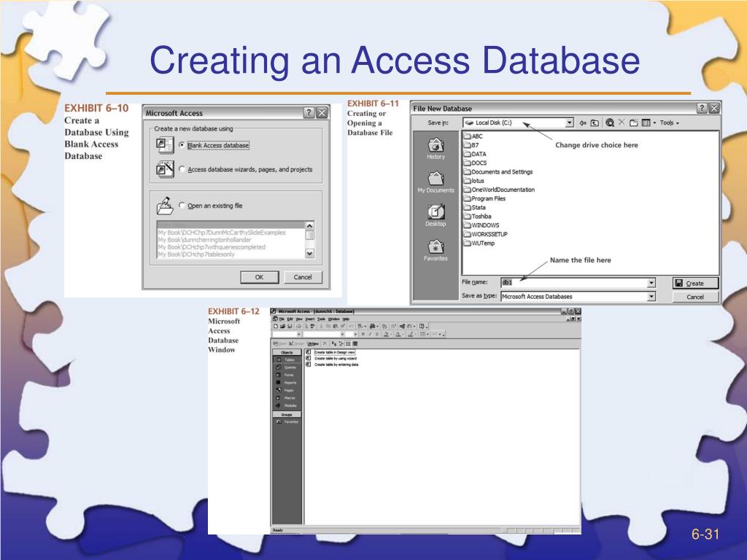Cancel the File New Database dialog
This screenshot has height=560, width=747.
pos(695,297)
